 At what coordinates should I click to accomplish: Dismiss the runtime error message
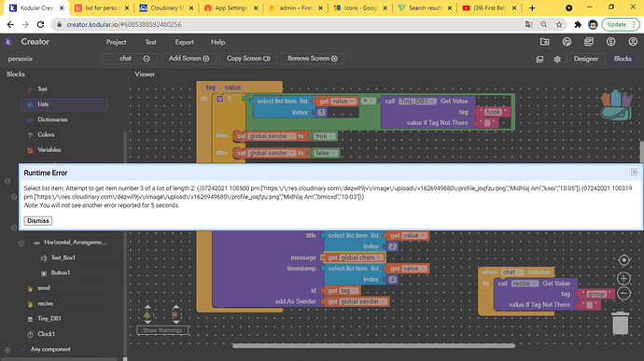pos(37,221)
